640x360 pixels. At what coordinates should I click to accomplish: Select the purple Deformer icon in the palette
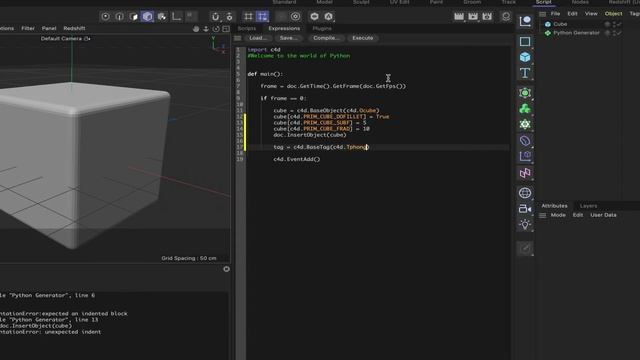[525, 141]
